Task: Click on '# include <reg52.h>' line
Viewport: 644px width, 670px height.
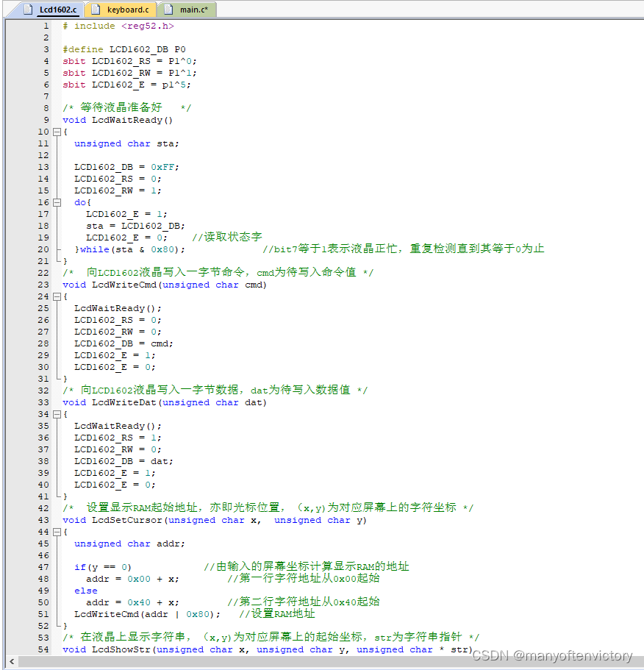Action: point(118,26)
